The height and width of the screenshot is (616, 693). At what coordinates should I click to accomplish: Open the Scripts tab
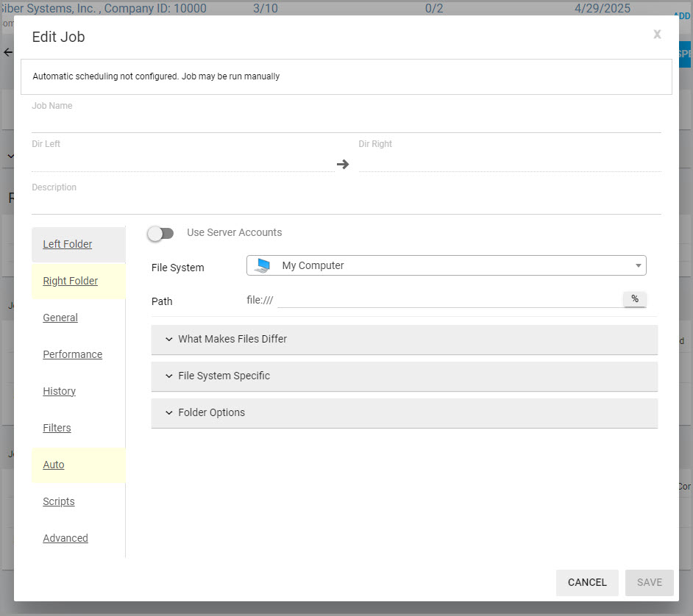pos(59,501)
